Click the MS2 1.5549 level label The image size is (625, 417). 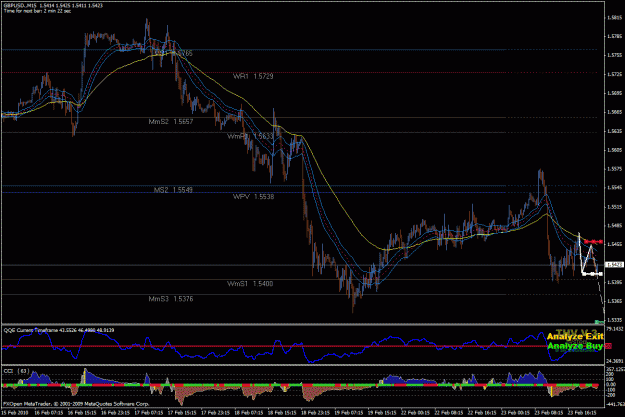[173, 190]
